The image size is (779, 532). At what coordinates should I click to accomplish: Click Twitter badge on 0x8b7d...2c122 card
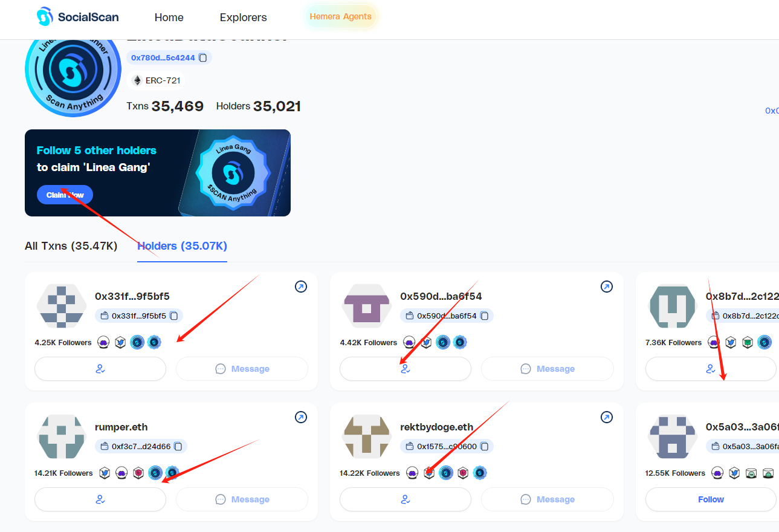pos(731,342)
